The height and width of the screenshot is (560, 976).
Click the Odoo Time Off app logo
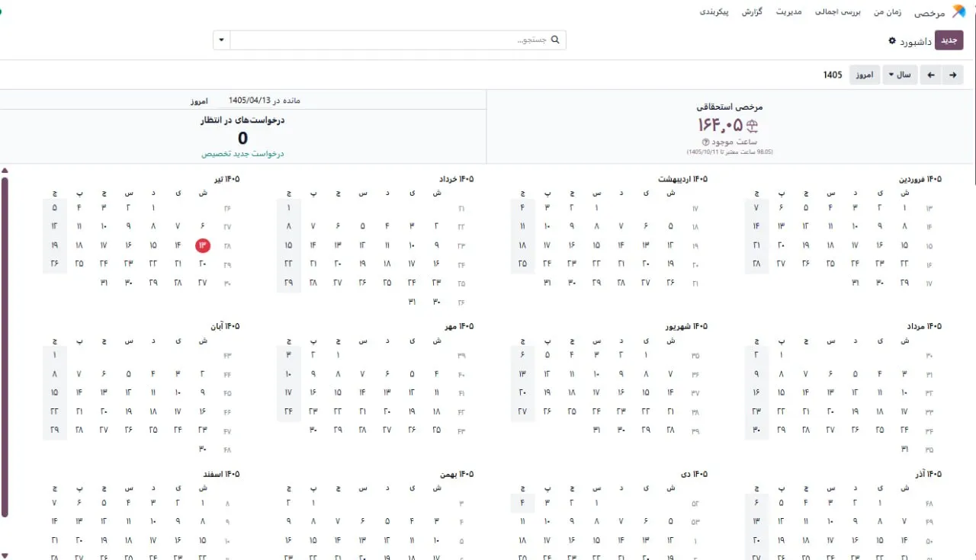pos(958,11)
